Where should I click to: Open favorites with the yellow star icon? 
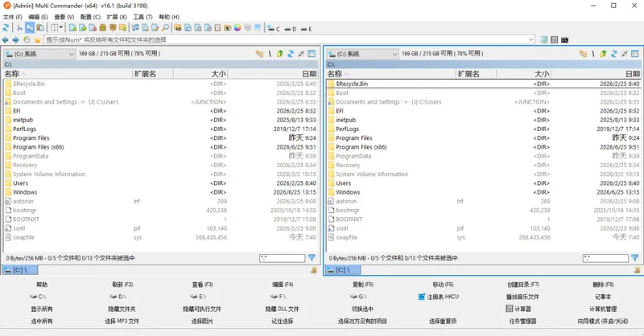point(37,39)
